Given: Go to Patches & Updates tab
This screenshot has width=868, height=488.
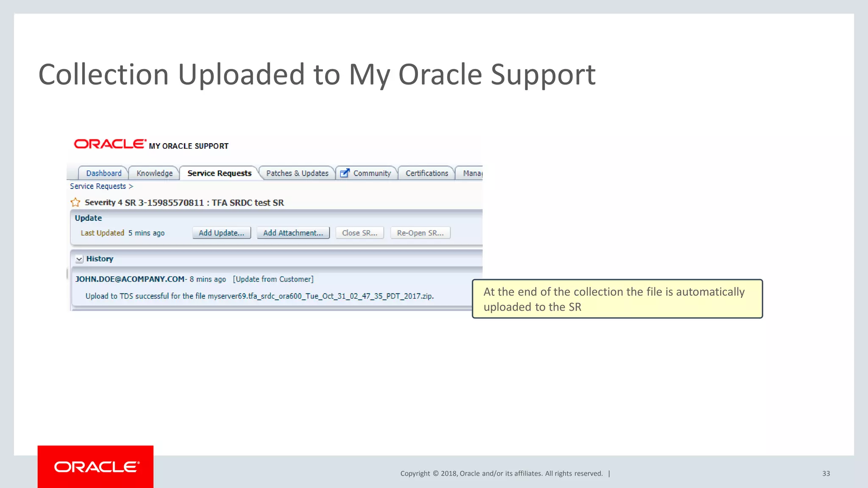Looking at the screenshot, I should pos(297,173).
